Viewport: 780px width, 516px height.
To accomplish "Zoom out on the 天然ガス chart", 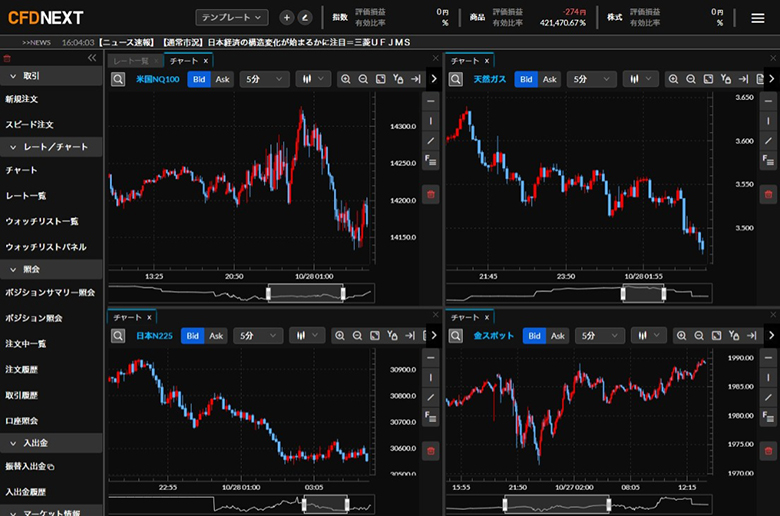I will pos(691,79).
